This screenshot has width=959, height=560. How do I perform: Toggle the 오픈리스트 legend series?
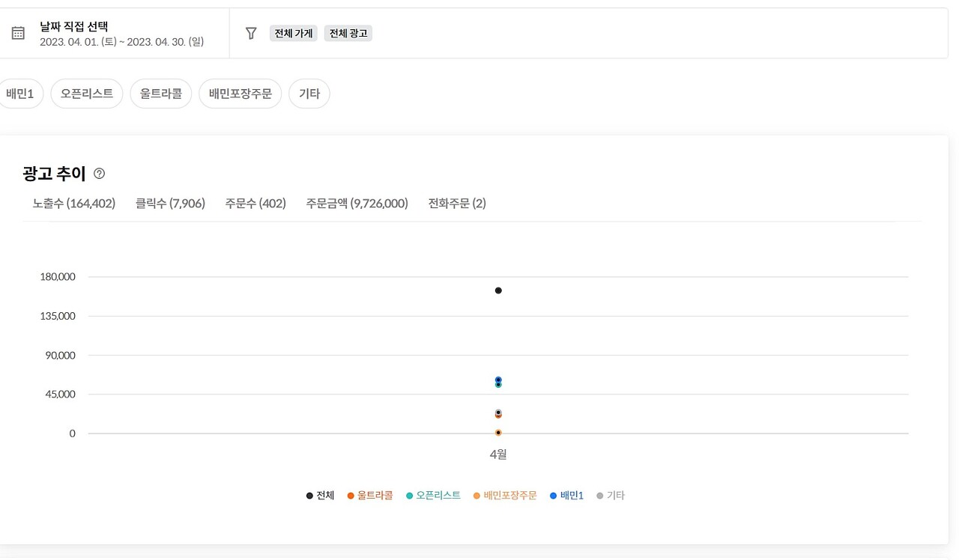pos(433,496)
